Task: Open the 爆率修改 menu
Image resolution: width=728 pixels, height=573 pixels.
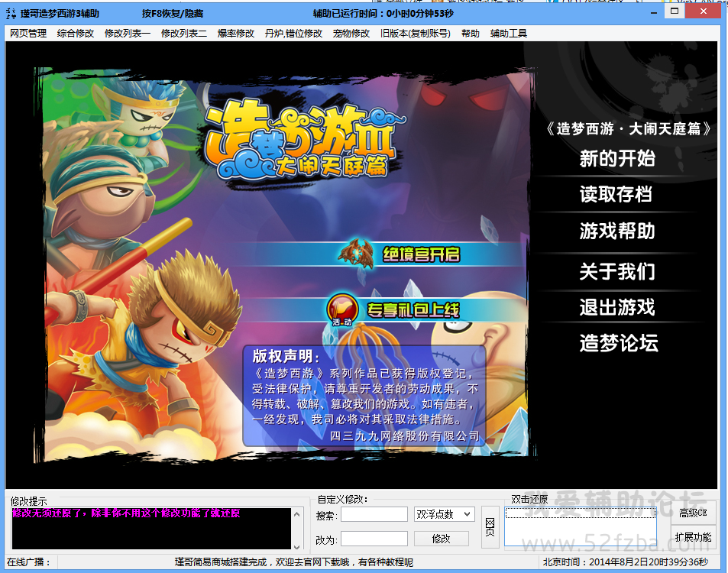Action: tap(236, 34)
